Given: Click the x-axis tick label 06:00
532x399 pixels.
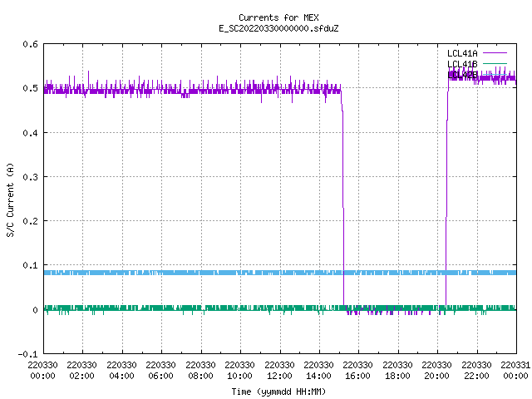Looking at the screenshot, I should (160, 376).
